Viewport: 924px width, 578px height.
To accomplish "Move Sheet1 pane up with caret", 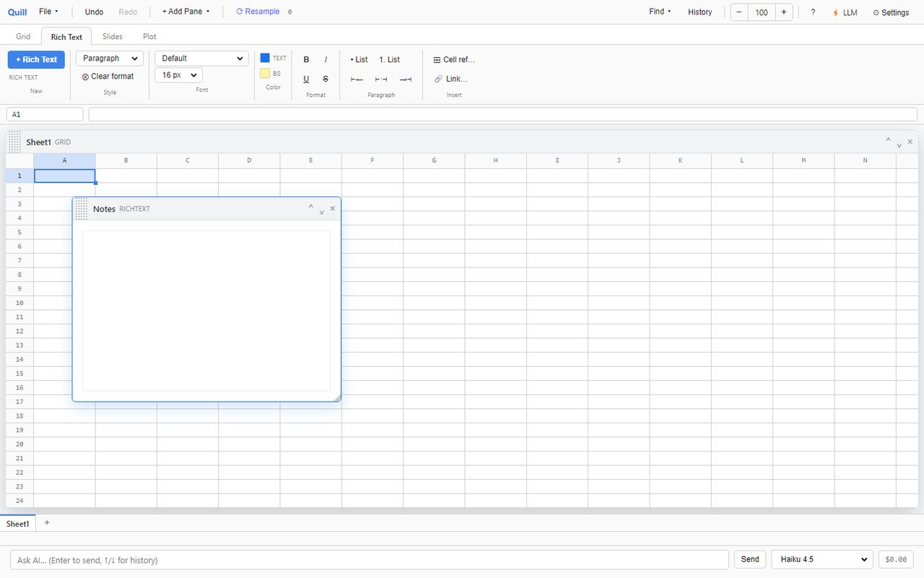I will (889, 139).
